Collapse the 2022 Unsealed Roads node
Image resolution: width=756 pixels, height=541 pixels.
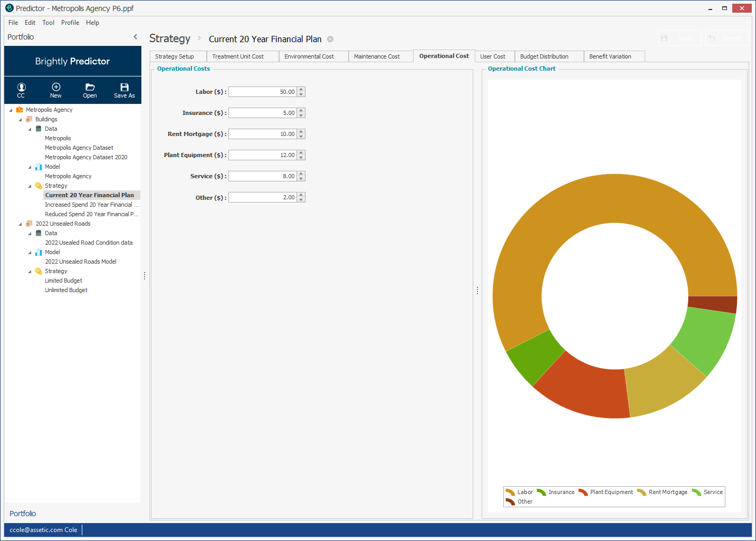(21, 224)
